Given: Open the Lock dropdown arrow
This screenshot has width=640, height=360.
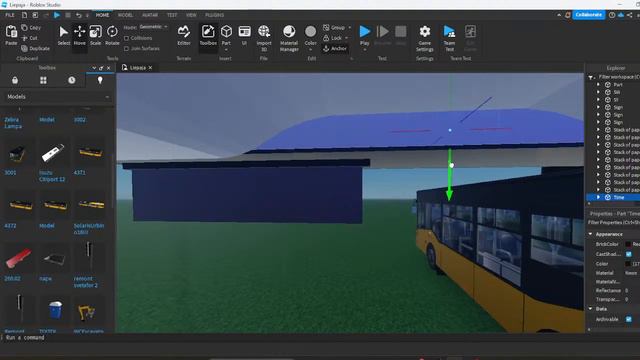Looking at the screenshot, I should pyautogui.click(x=347, y=38).
